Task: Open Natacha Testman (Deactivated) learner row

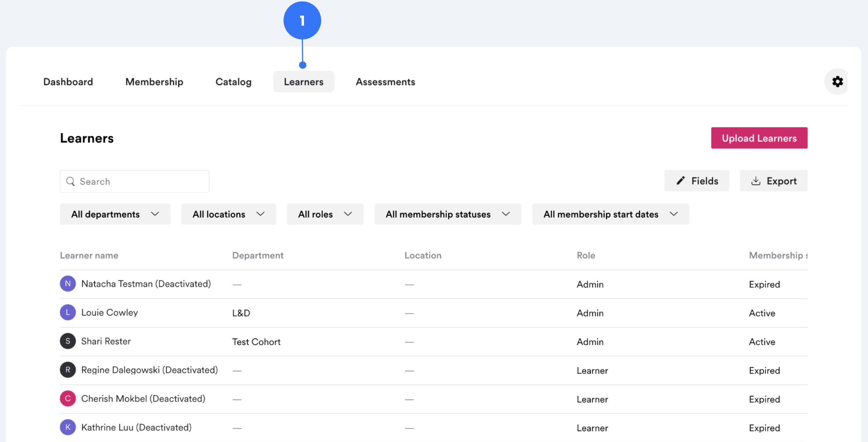Action: pos(434,284)
